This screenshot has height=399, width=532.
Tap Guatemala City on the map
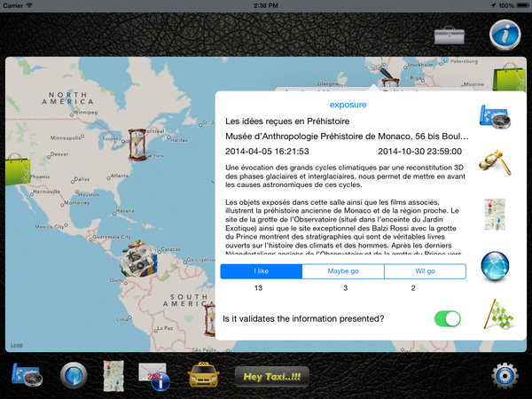pos(111,237)
